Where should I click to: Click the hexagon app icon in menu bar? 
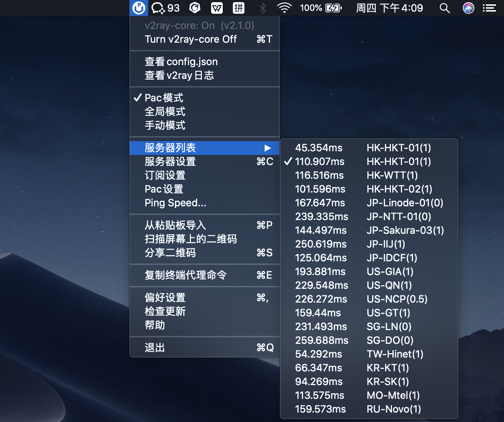tap(195, 8)
